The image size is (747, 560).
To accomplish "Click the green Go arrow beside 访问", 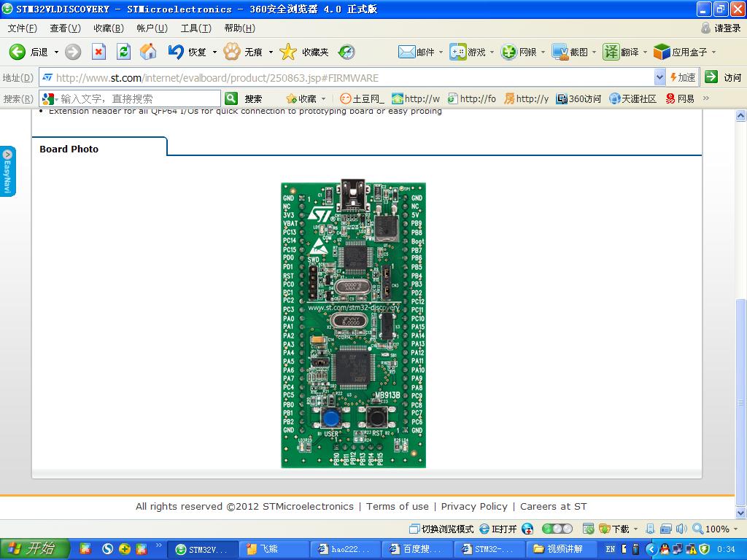I will pos(711,77).
